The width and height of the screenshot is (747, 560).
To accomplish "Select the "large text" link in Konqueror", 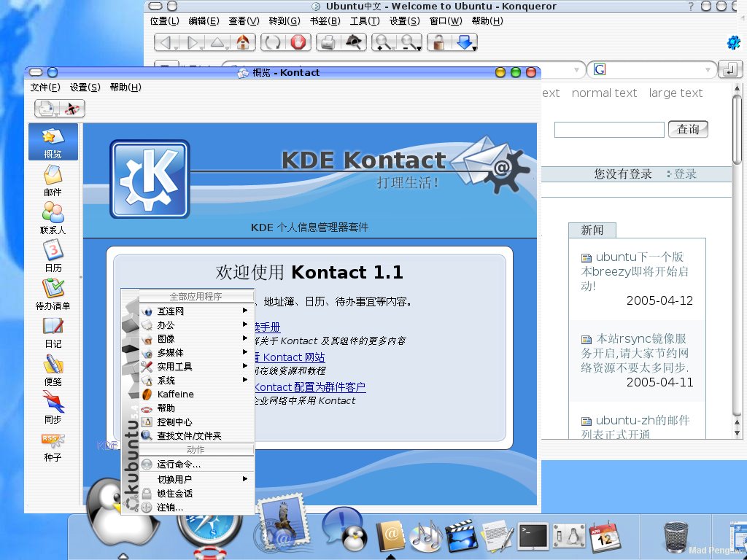I will pos(676,93).
